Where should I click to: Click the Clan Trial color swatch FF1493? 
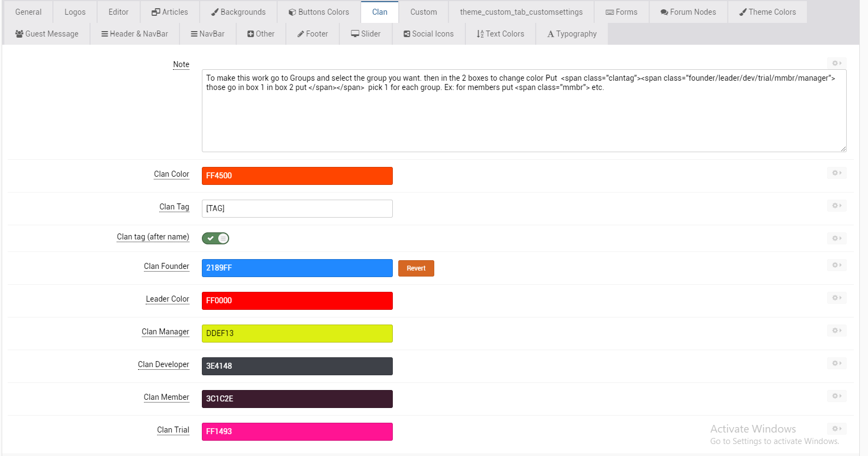[x=297, y=431]
